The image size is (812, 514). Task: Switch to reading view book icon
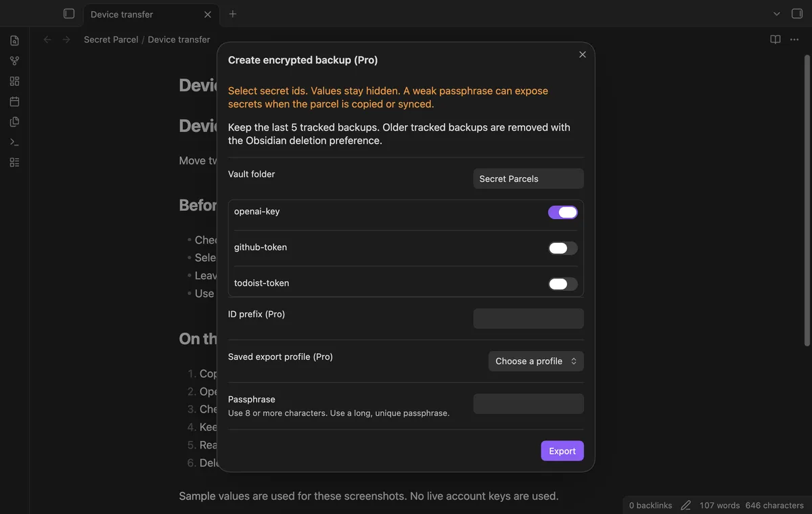tap(775, 39)
